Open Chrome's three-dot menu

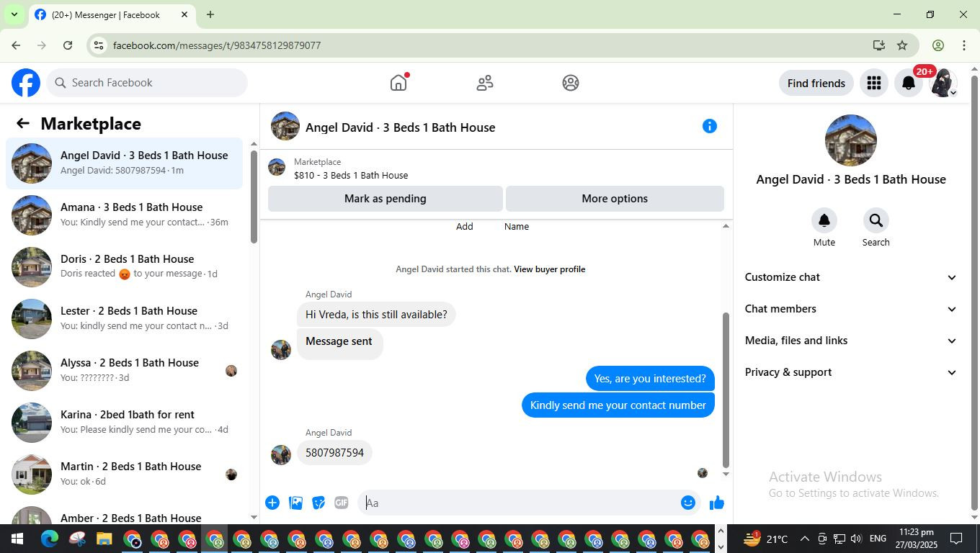tap(964, 45)
